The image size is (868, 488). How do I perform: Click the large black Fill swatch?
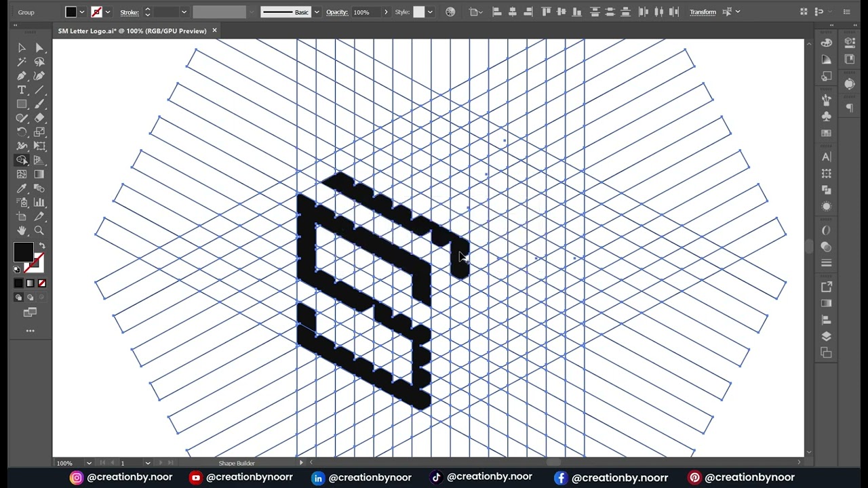tap(23, 253)
